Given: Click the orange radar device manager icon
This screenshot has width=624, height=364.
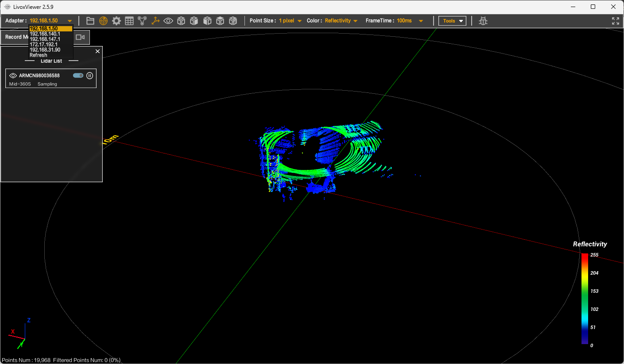Looking at the screenshot, I should (x=103, y=21).
